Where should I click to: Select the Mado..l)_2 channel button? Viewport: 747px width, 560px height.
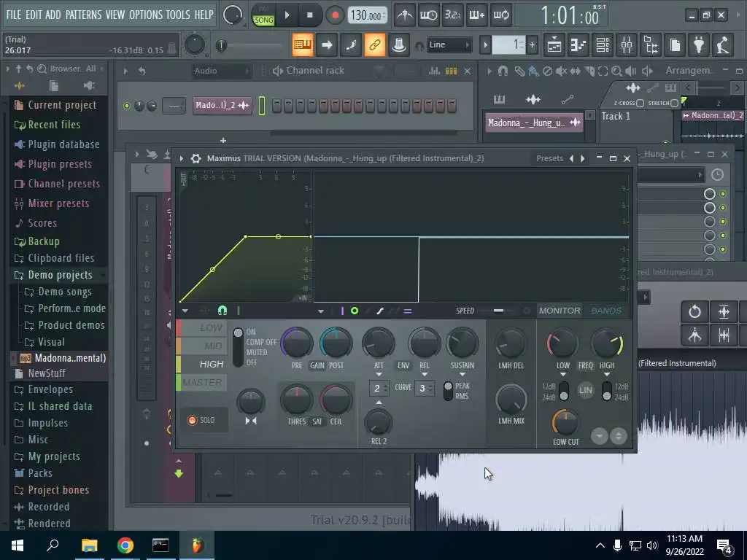coord(222,105)
